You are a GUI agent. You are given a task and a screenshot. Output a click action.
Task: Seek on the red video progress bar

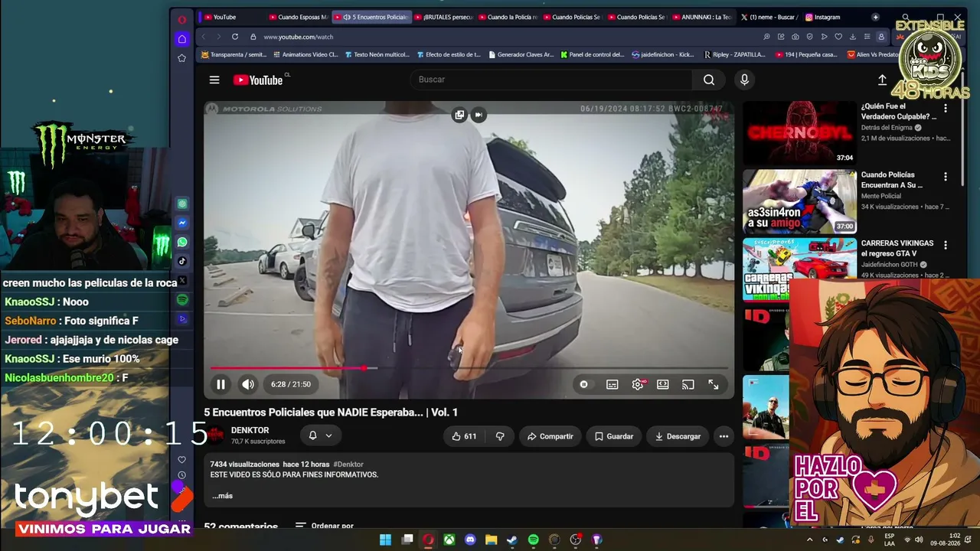coord(469,368)
